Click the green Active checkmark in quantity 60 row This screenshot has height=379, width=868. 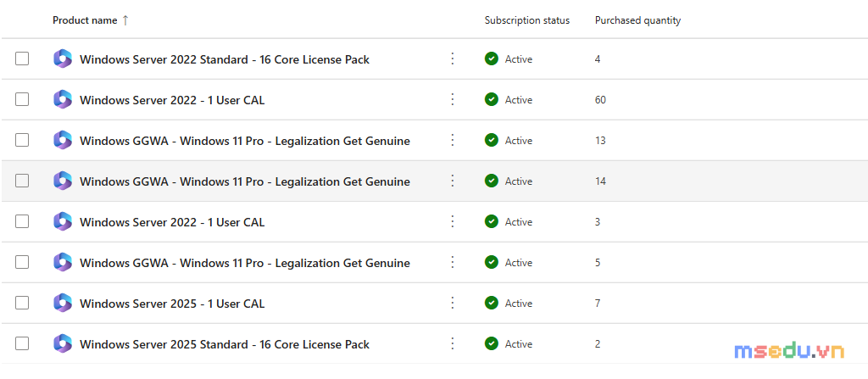pos(491,100)
